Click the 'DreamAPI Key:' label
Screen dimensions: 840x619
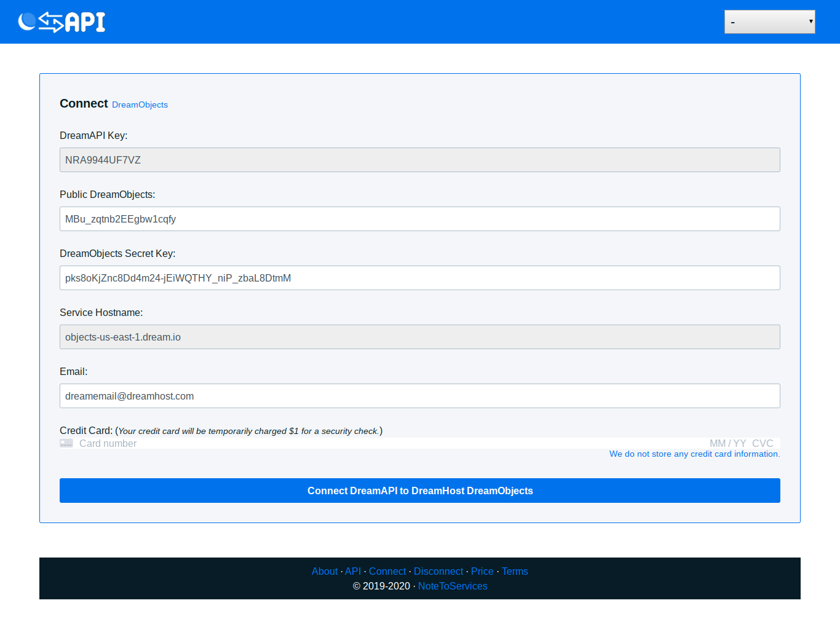[93, 135]
